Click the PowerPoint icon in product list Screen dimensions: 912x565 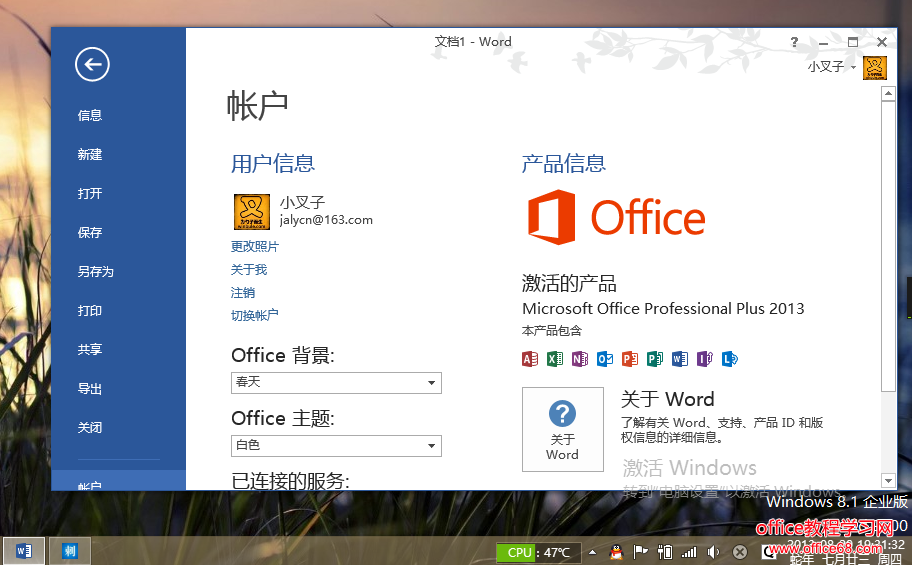[630, 358]
